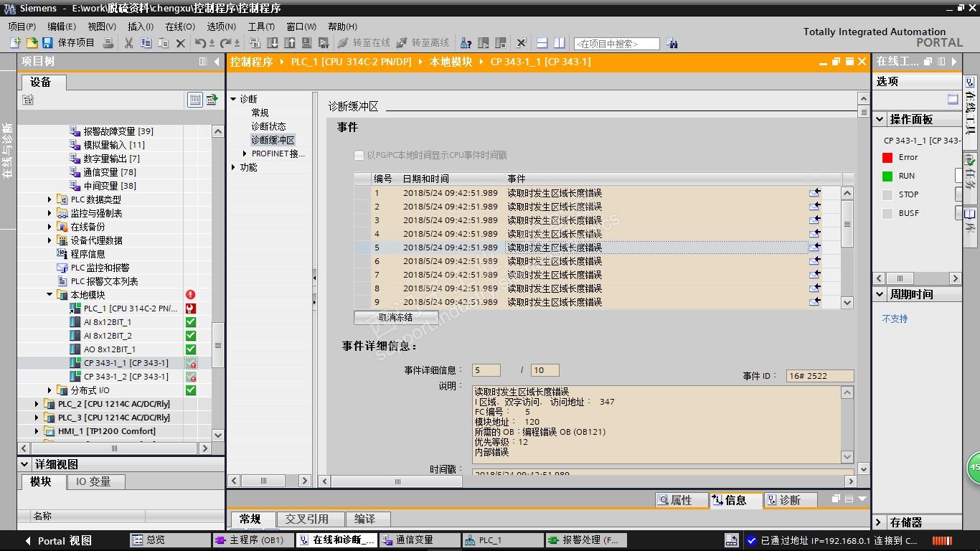980x551 pixels.
Task: Collapse the project tree with the left arrow
Action: tap(217, 62)
